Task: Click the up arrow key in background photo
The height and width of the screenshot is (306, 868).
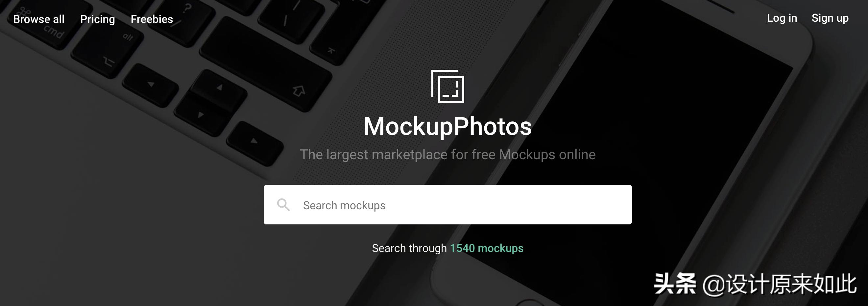Action: click(x=218, y=89)
